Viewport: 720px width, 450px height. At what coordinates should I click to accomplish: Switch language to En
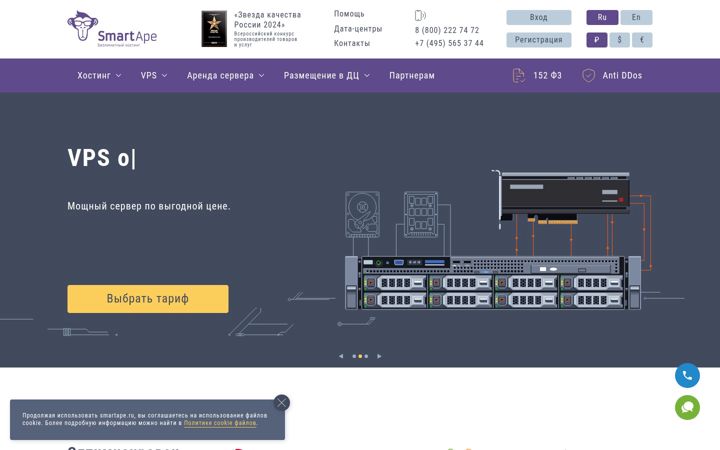pos(636,17)
